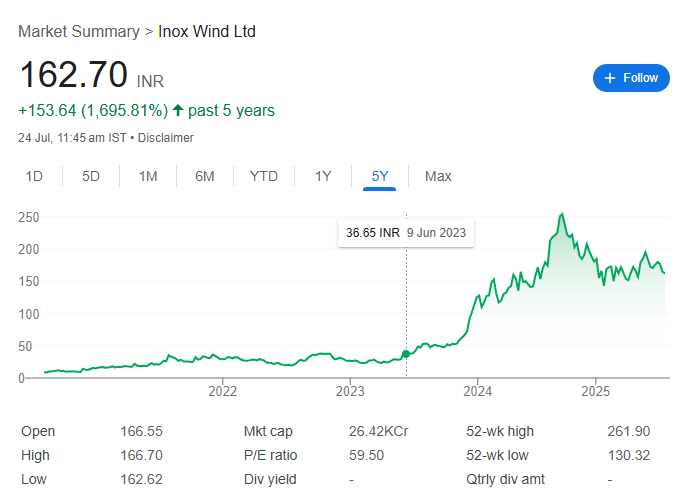Select the 5D time range tab
Screen dimensions: 697x501
click(x=91, y=176)
